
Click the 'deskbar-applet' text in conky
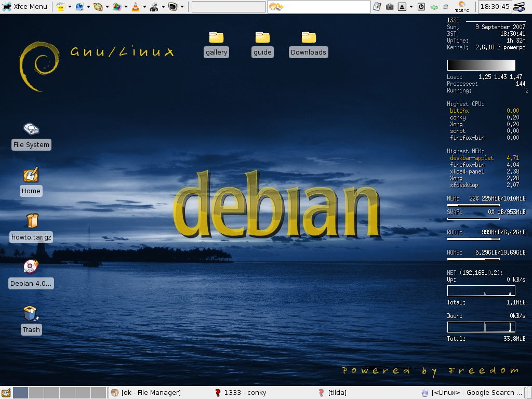pos(472,158)
